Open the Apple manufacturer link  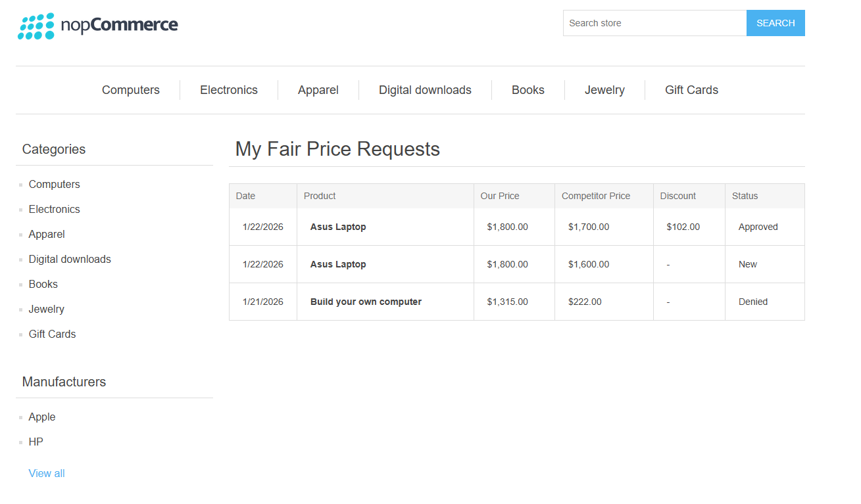[42, 417]
